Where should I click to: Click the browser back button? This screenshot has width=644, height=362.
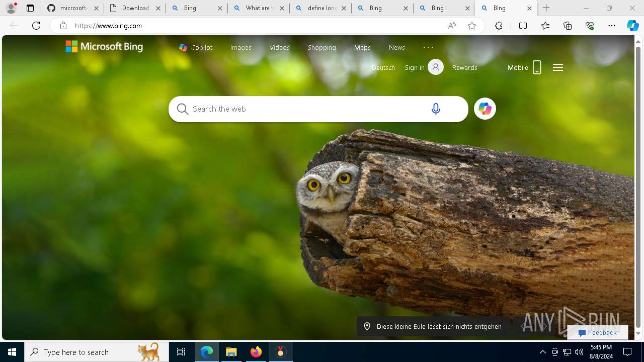pyautogui.click(x=14, y=26)
